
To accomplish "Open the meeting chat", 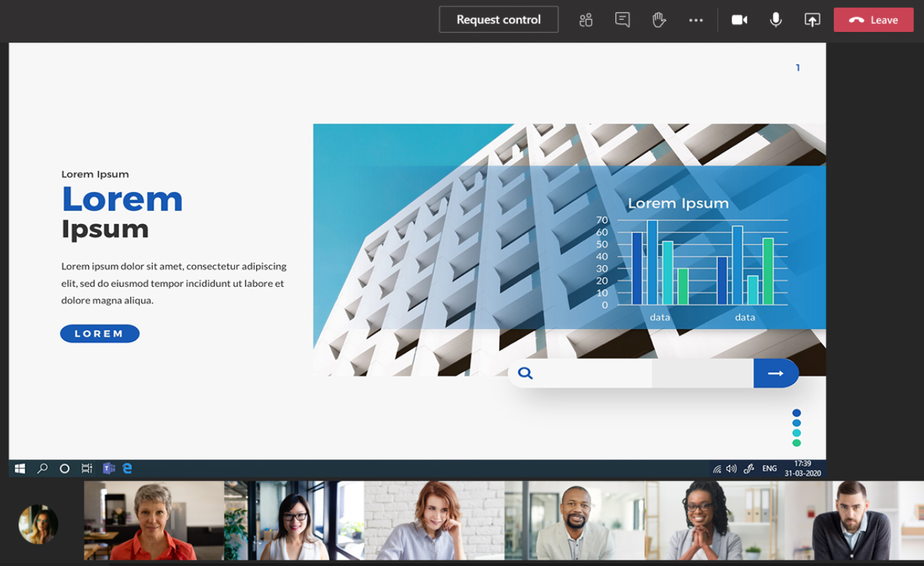I will coord(622,20).
